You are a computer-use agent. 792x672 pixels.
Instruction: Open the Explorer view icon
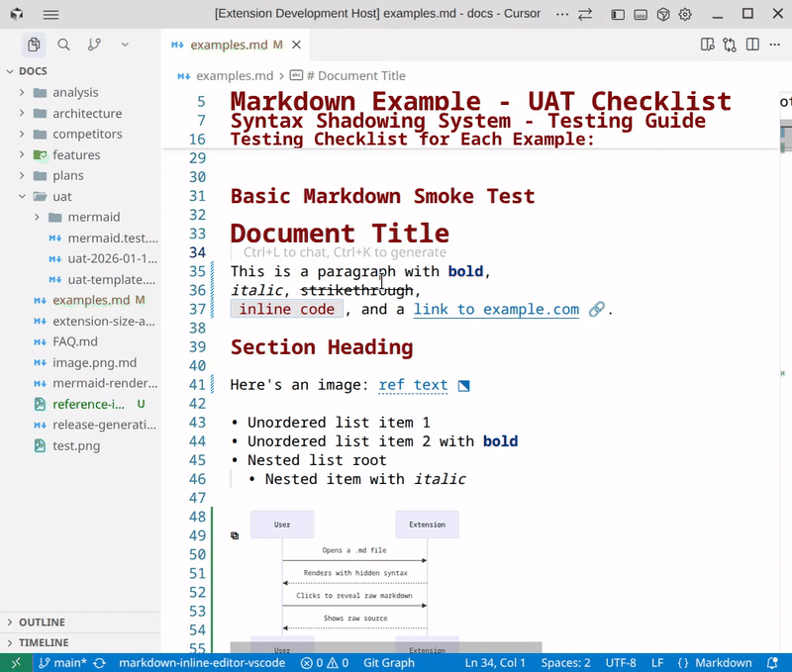34,45
